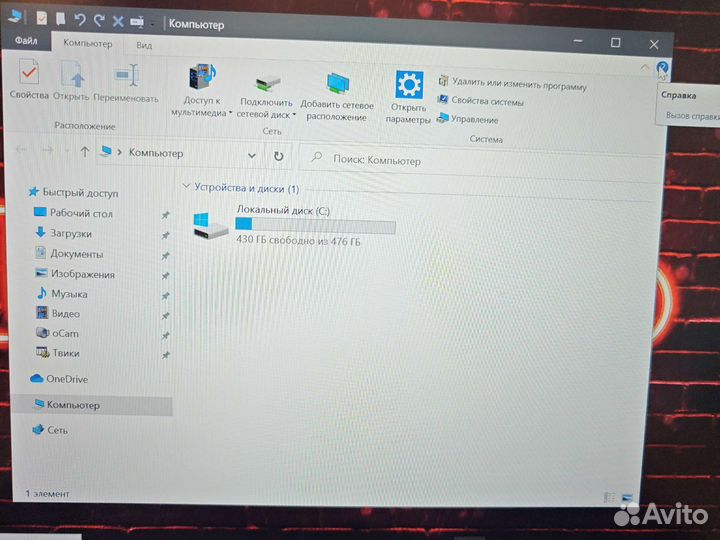This screenshot has height=540, width=720.
Task: Switch to the Файл tab
Action: tap(26, 41)
